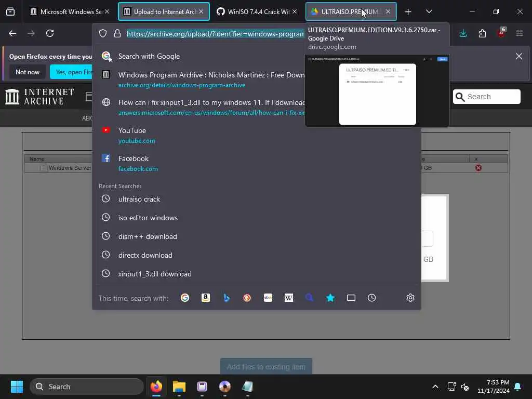Viewport: 532px width, 399px height.
Task: Show hidden system tray icons
Action: pyautogui.click(x=435, y=387)
